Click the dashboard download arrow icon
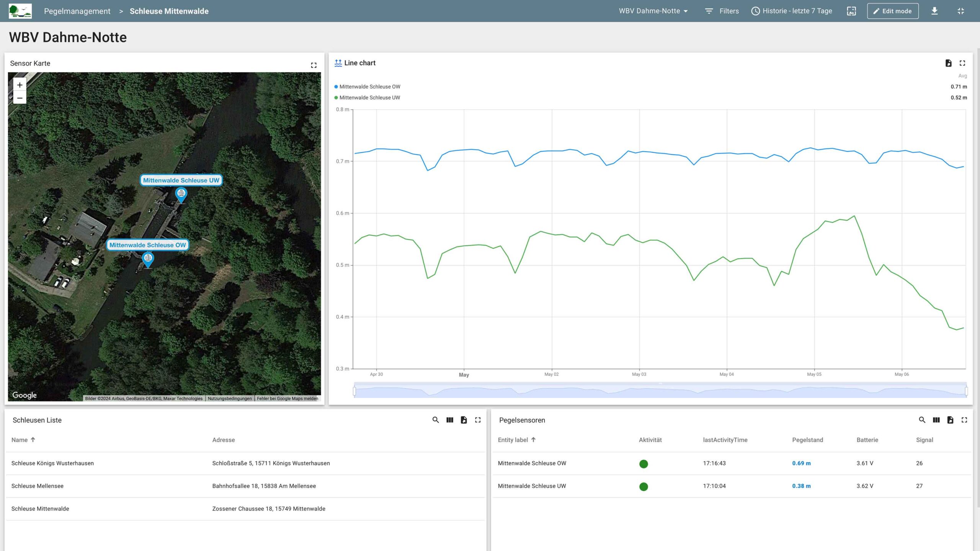The height and width of the screenshot is (551, 980). [934, 11]
